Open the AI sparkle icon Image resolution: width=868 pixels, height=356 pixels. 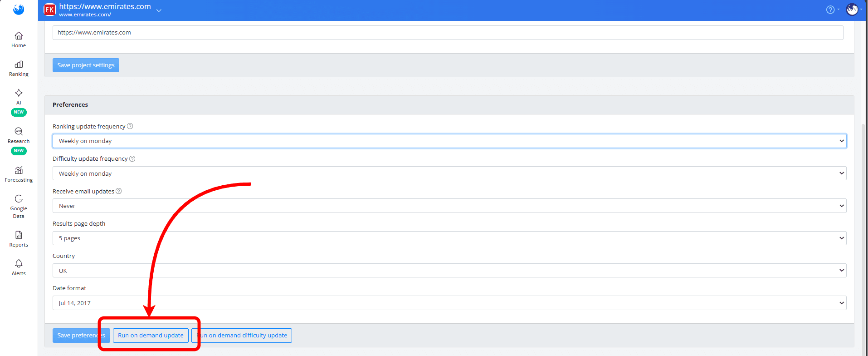tap(19, 93)
